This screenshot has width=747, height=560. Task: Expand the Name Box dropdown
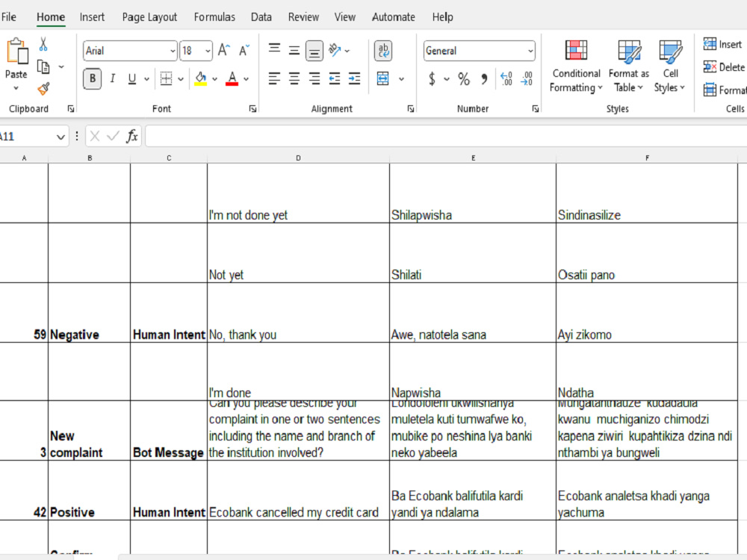tap(61, 137)
